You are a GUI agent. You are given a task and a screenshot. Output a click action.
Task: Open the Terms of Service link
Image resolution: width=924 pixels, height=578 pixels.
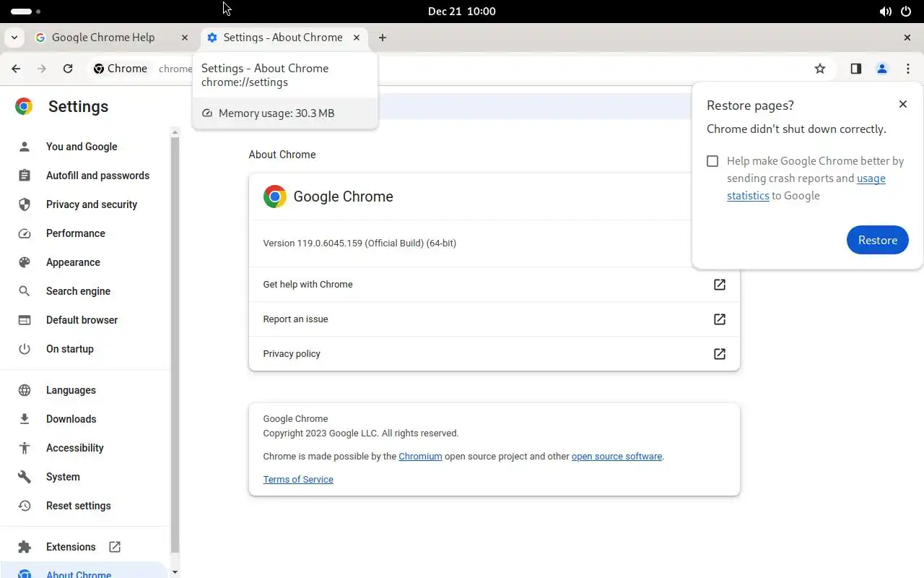(298, 480)
